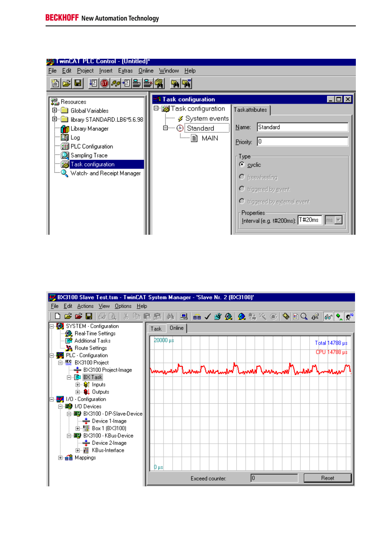Click the Reset button

tap(327, 478)
